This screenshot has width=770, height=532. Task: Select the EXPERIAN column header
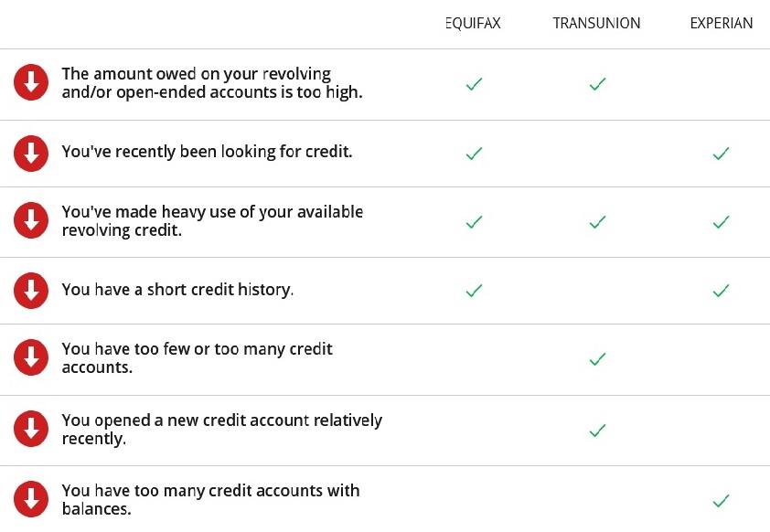(722, 24)
